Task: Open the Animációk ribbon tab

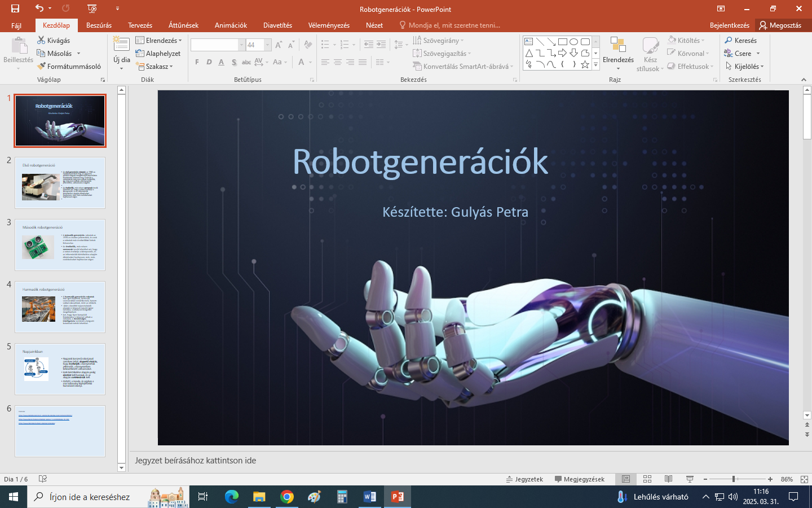Action: pos(231,25)
